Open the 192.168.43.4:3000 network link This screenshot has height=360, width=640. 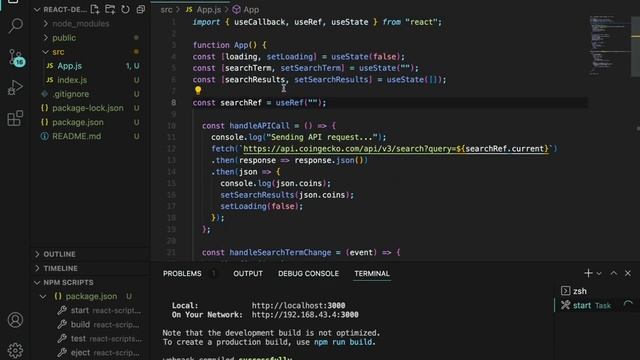tap(305, 315)
